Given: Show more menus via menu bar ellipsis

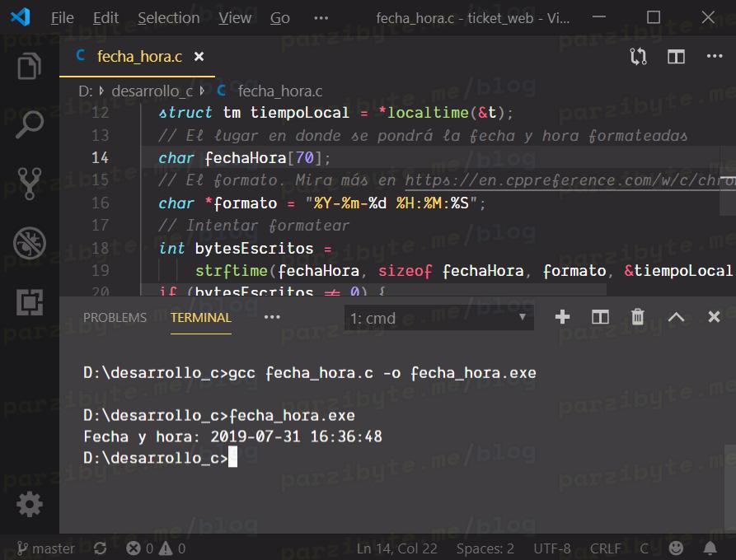Looking at the screenshot, I should coord(321,18).
